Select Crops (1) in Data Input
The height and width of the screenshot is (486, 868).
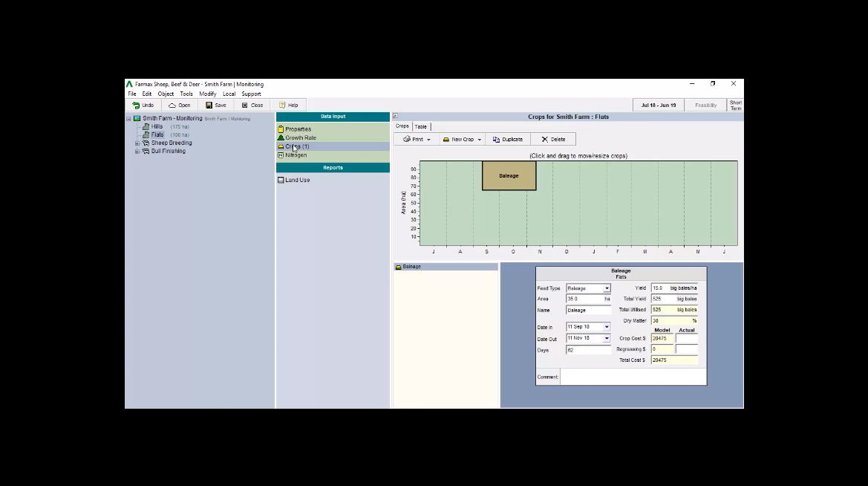pos(297,147)
